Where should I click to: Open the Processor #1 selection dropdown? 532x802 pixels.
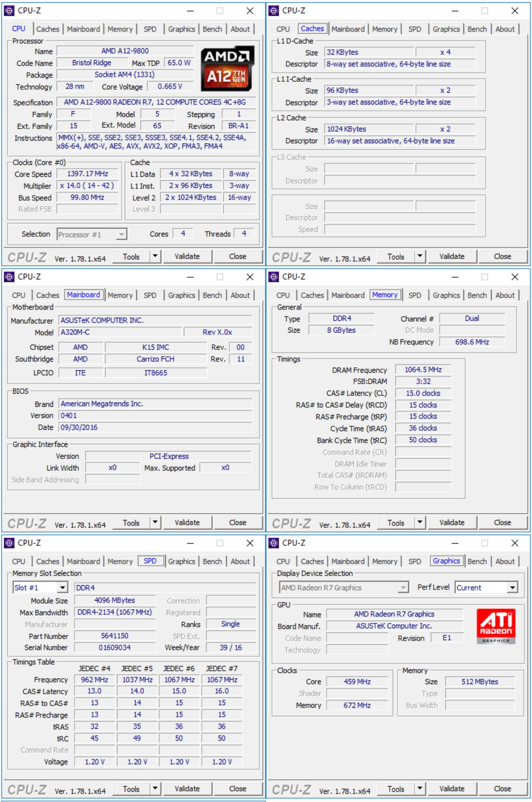[x=121, y=235]
